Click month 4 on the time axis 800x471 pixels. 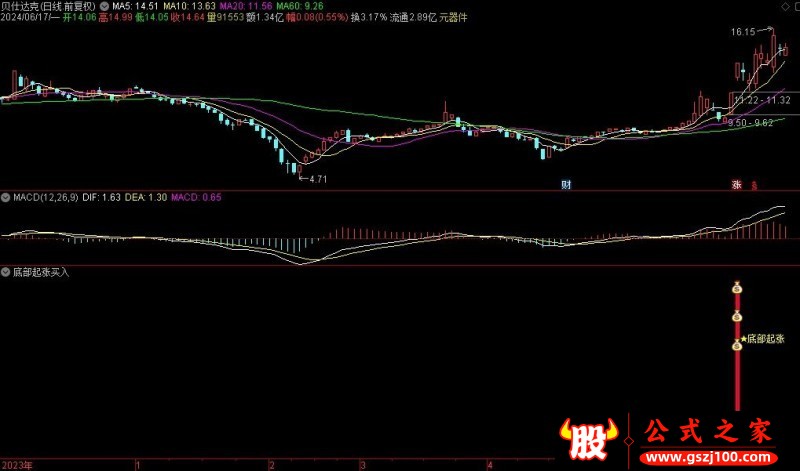coord(490,465)
